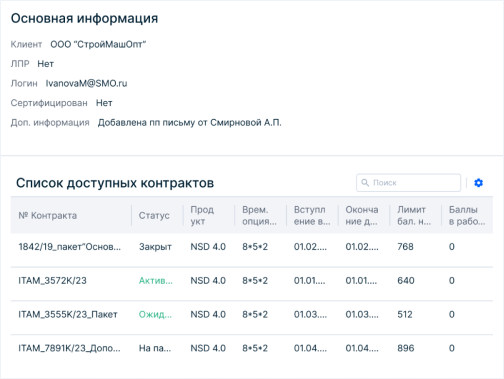
Task: Click login IvanovaM@SMO.ru
Action: click(x=86, y=83)
